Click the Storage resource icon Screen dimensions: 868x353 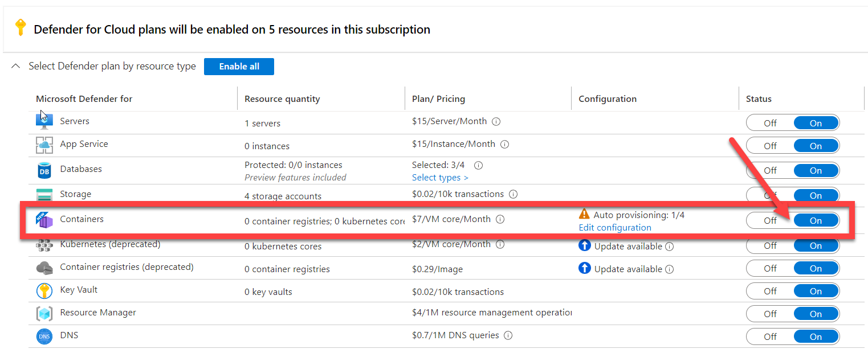(44, 195)
